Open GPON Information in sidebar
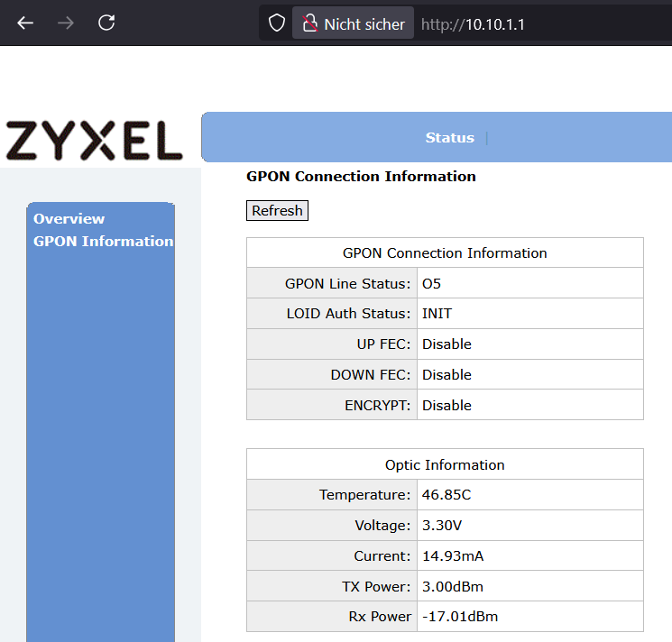This screenshot has height=642, width=672. click(x=103, y=241)
